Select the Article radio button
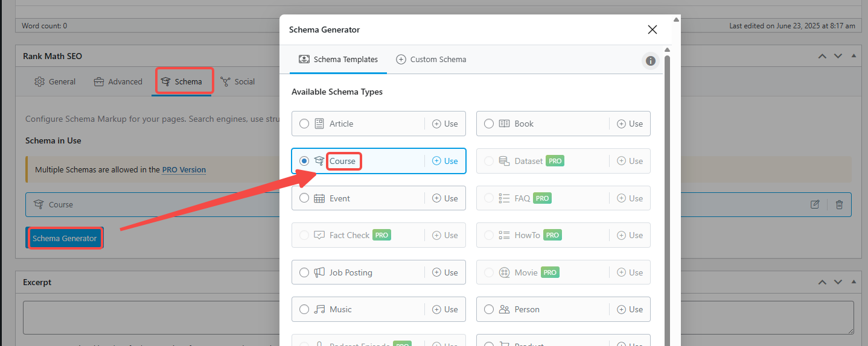The height and width of the screenshot is (346, 868). 304,124
